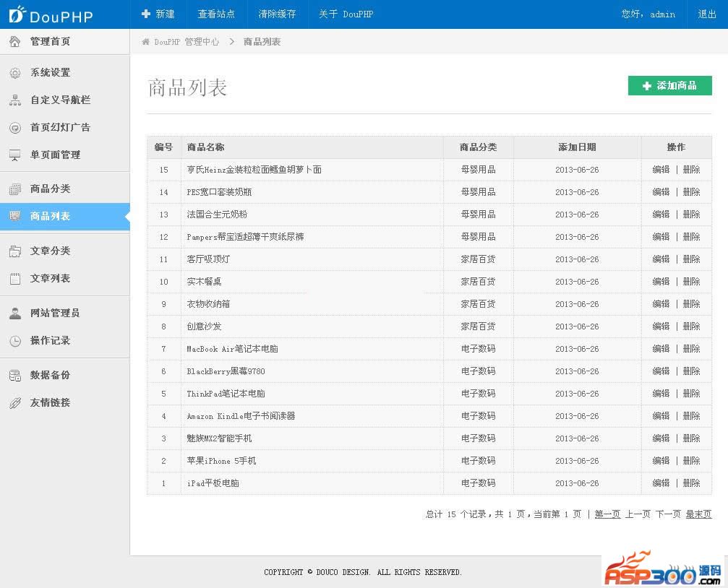Image resolution: width=728 pixels, height=588 pixels.
Task: Open the 新建 menu in top bar
Action: click(x=158, y=14)
